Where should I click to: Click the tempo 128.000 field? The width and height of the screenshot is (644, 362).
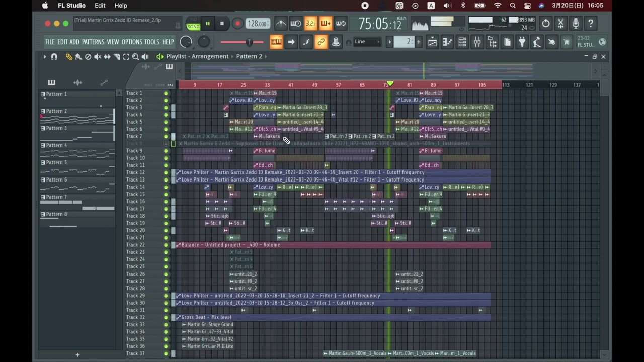(257, 24)
